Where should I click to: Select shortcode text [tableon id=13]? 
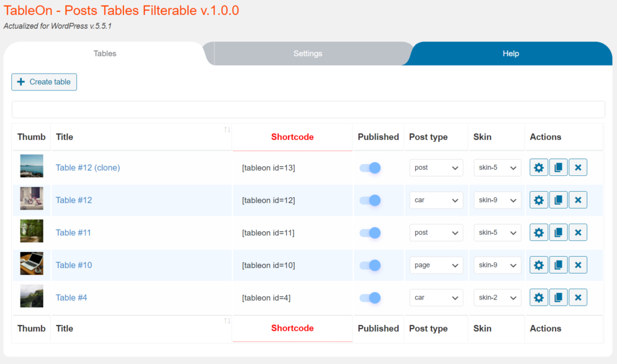pos(268,168)
